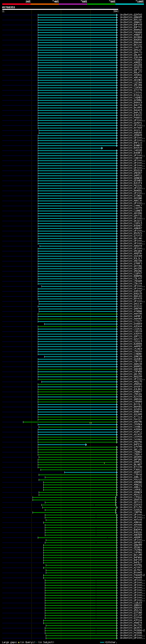Select the UniRef100_Q5C3M4 label
This screenshot has height=644, width=146.
pos(131,85)
